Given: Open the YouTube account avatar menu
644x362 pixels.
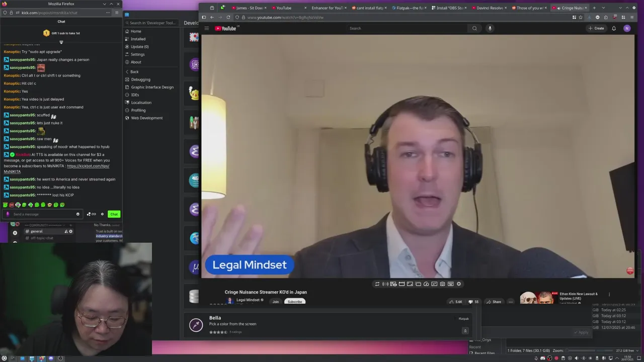Looking at the screenshot, I should tap(627, 28).
